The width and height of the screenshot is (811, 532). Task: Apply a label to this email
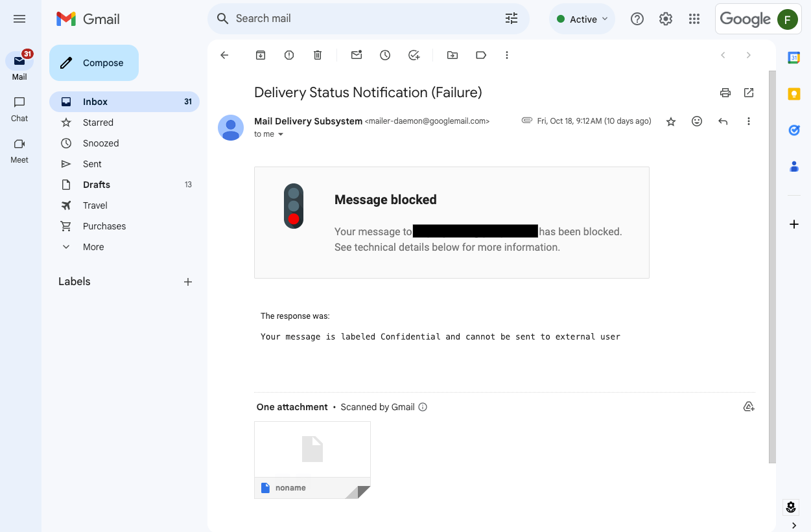pos(481,55)
